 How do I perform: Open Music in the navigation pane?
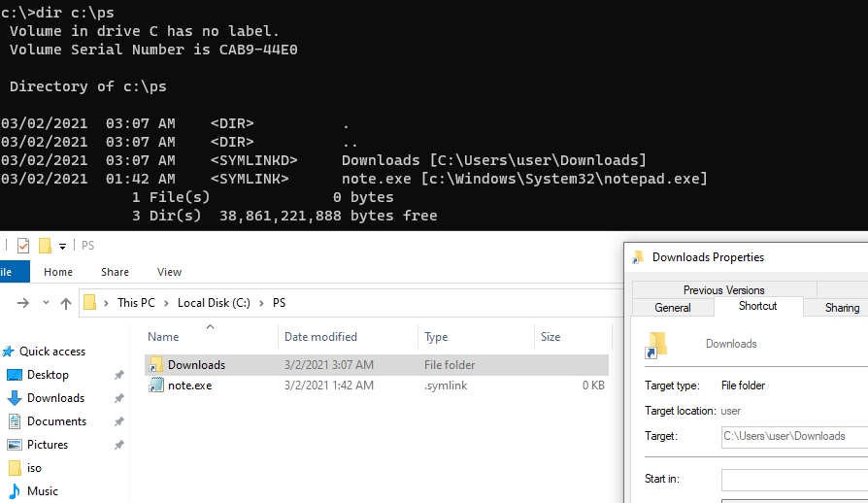click(42, 490)
